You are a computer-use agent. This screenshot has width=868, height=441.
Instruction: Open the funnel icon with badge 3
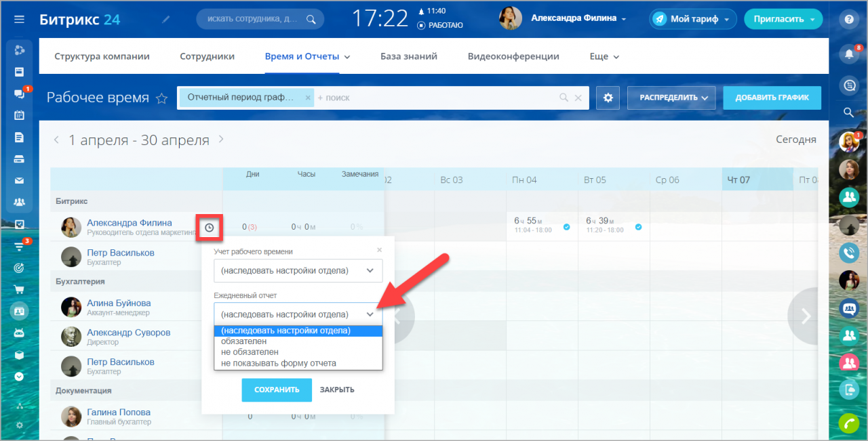tap(19, 246)
